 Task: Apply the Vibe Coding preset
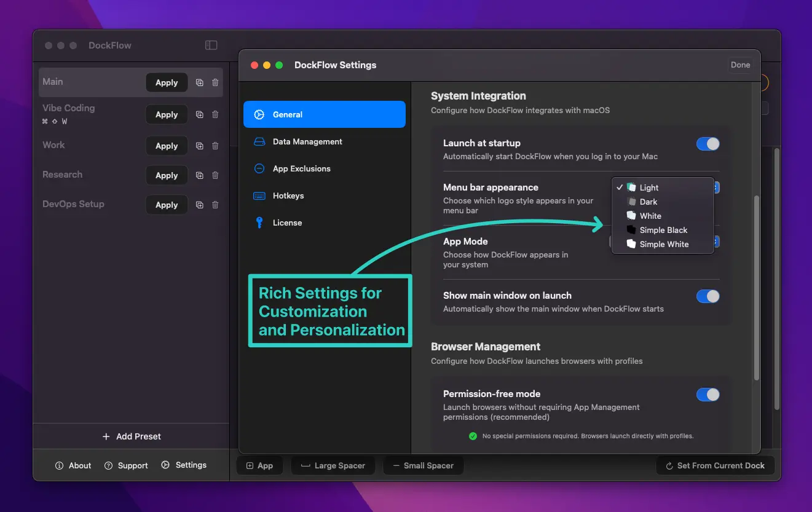point(167,114)
